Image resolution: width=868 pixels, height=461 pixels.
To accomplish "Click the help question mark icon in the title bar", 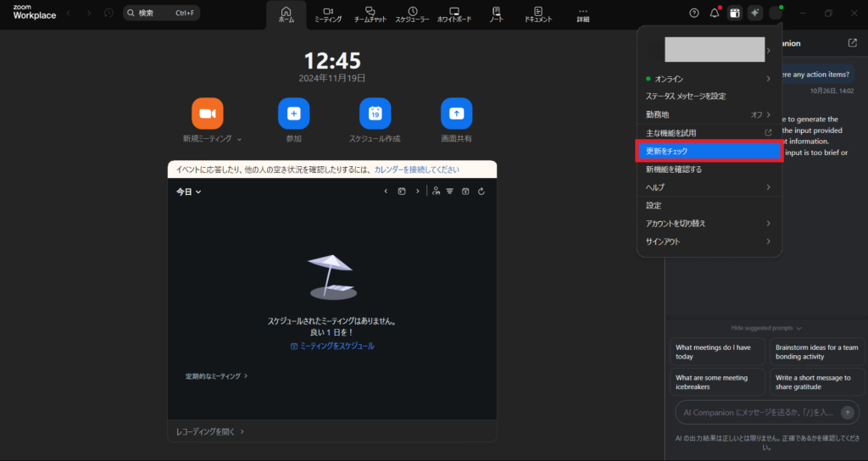I will (x=694, y=13).
